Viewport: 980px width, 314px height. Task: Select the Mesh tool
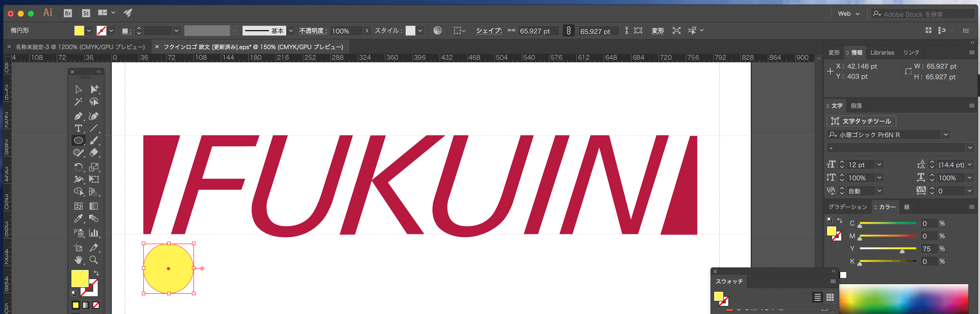[78, 206]
